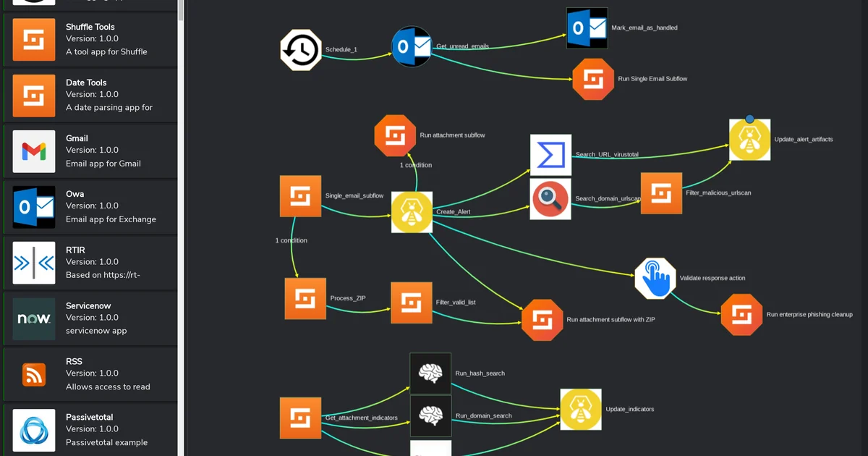Screen dimensions: 868x456
Task: Click the Get_attachment_indicators node icon
Action: pos(301,418)
